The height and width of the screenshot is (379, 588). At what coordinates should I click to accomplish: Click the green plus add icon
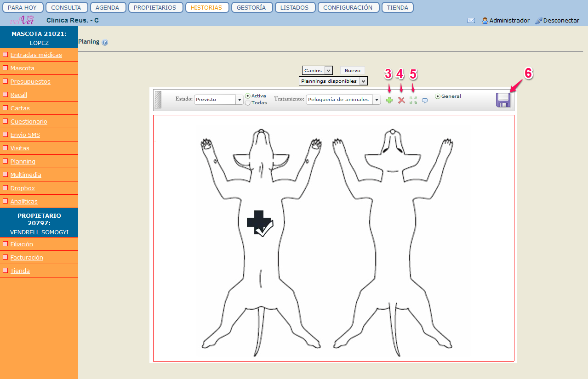[389, 100]
